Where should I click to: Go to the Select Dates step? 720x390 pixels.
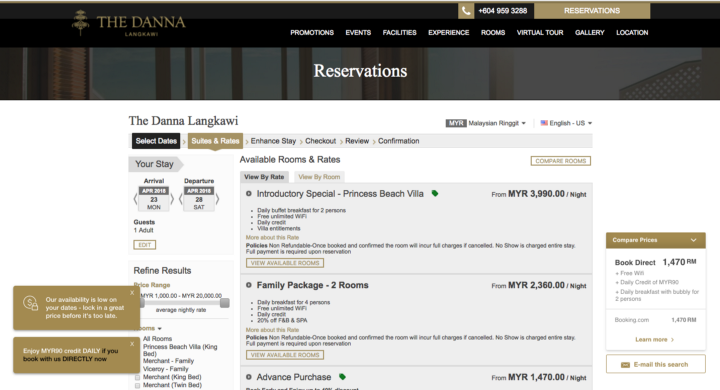pos(156,141)
